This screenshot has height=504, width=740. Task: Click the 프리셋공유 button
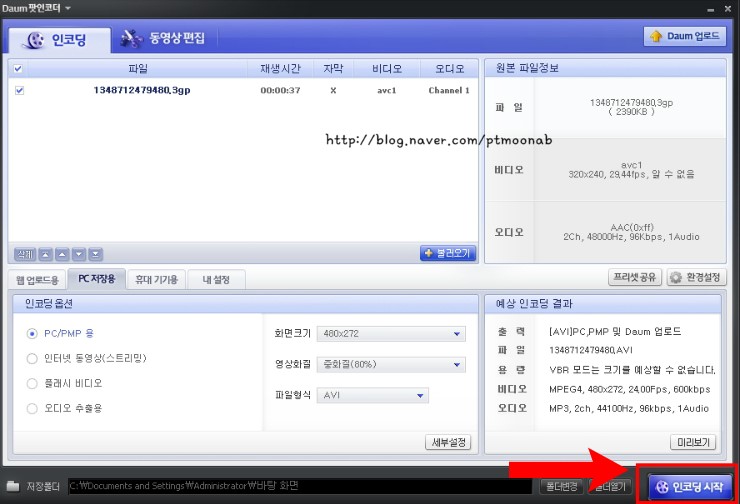click(635, 277)
